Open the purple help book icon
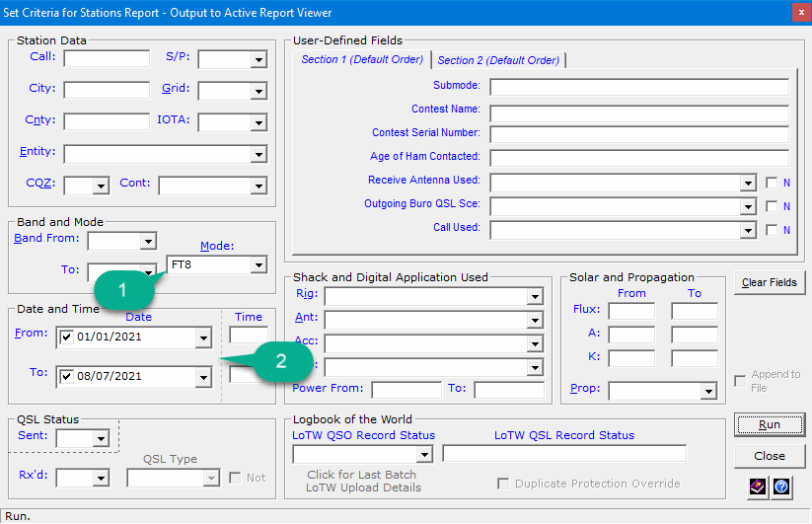812x524 pixels. point(758,487)
